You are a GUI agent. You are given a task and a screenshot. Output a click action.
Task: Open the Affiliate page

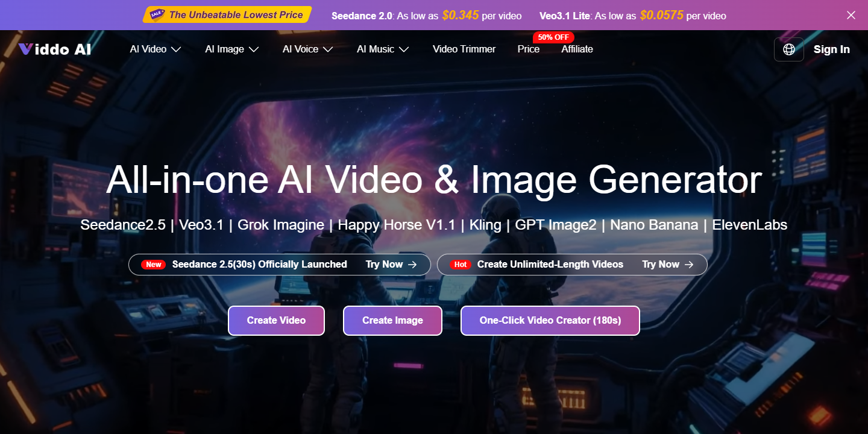pos(577,49)
